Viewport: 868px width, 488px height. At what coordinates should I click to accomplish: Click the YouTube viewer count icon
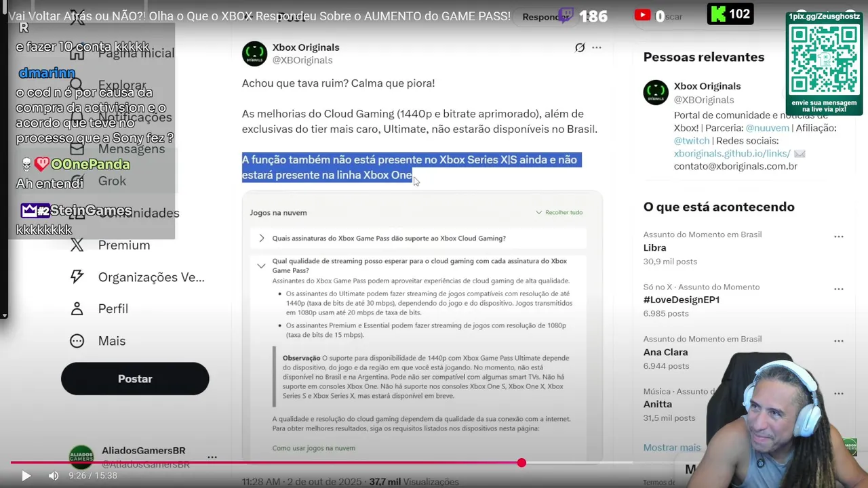click(643, 15)
